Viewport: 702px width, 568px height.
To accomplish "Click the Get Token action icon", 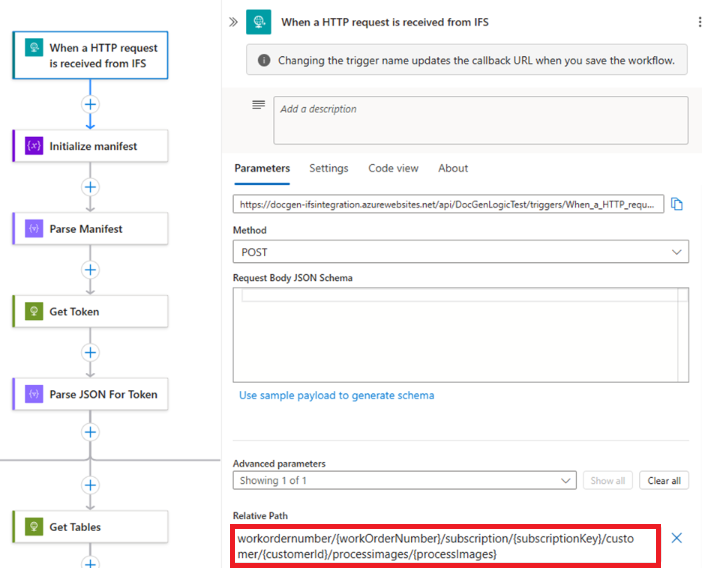I will tap(33, 312).
